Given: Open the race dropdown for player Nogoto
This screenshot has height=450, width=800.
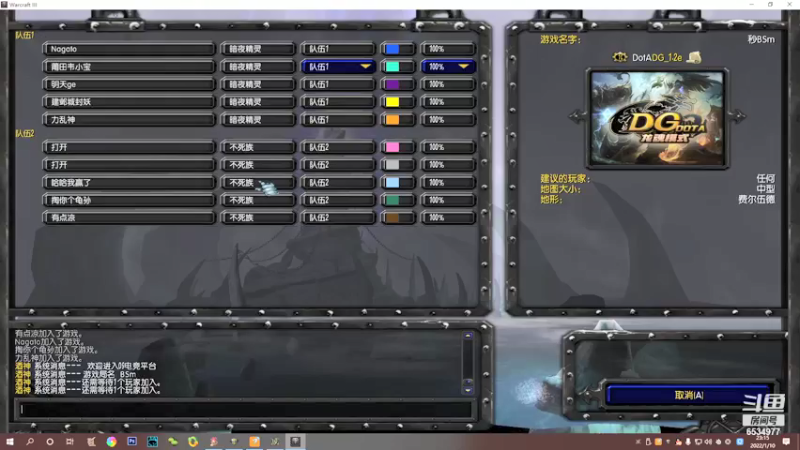Looking at the screenshot, I should coord(258,49).
